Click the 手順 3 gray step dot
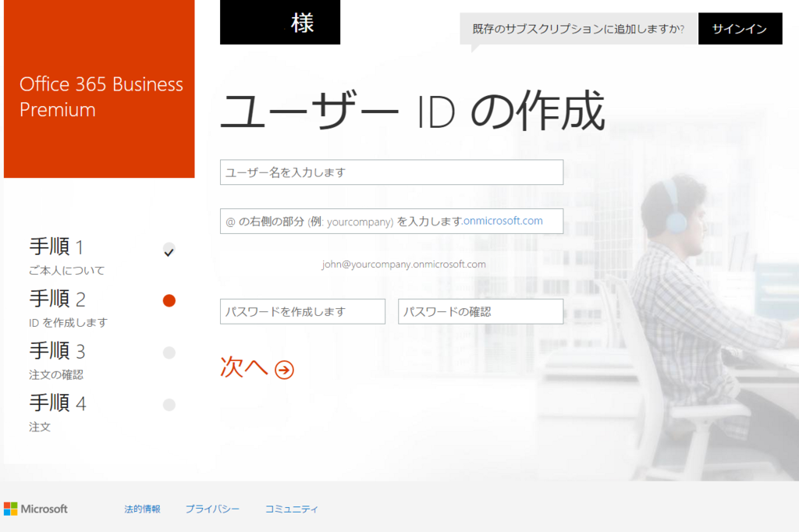The width and height of the screenshot is (799, 532). pos(169,353)
